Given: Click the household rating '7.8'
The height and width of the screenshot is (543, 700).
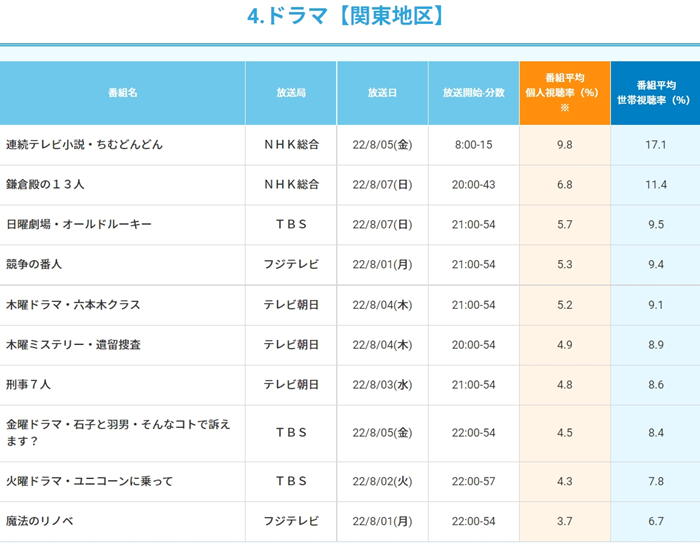Looking at the screenshot, I should point(656,481).
